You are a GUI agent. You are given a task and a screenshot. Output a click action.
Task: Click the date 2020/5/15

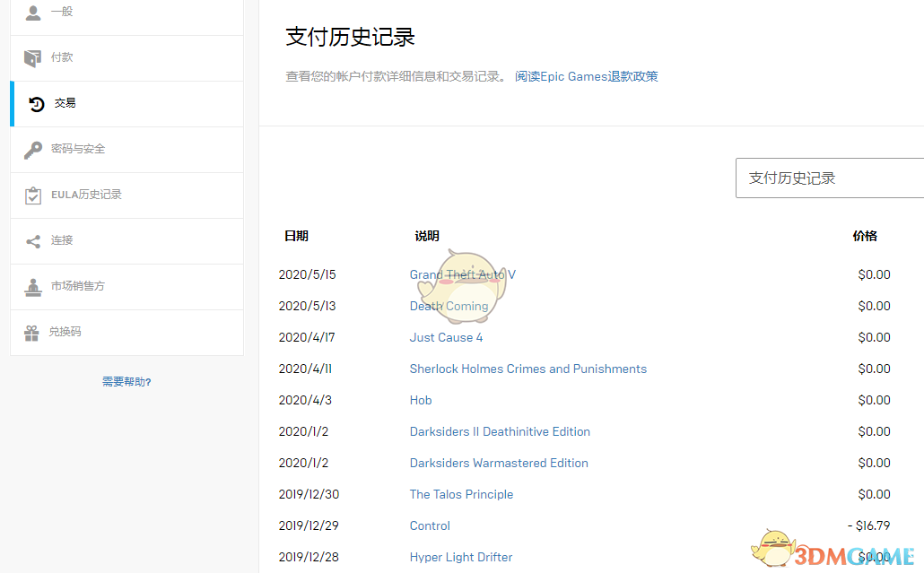pyautogui.click(x=307, y=274)
